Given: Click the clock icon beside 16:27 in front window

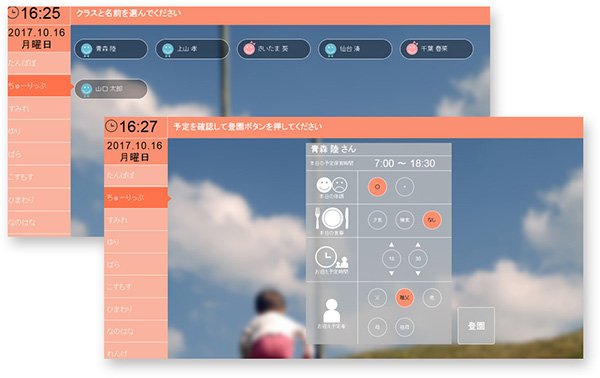Looking at the screenshot, I should 111,126.
